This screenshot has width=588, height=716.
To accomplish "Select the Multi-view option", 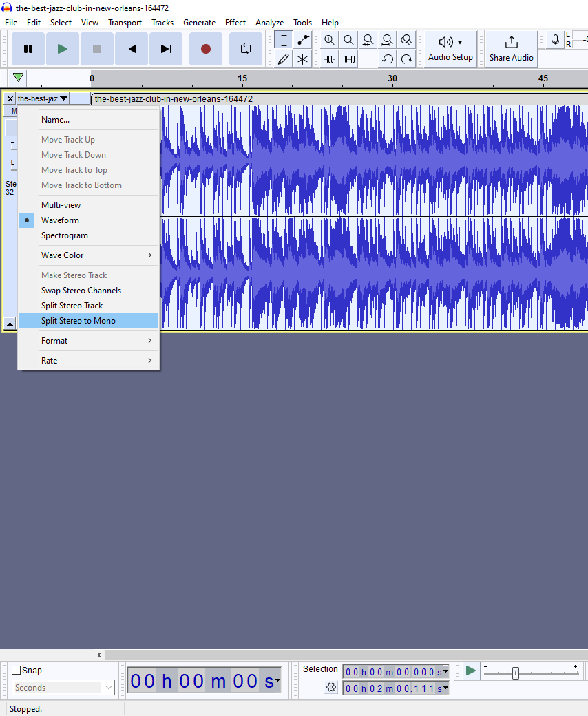I will [89, 205].
